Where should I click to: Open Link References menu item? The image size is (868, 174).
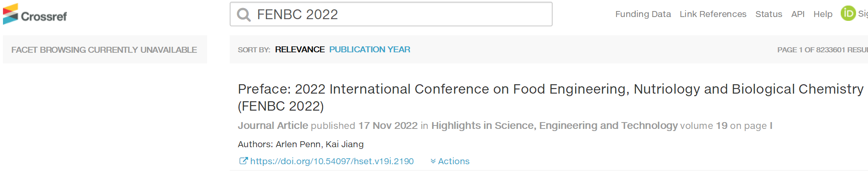(x=713, y=14)
